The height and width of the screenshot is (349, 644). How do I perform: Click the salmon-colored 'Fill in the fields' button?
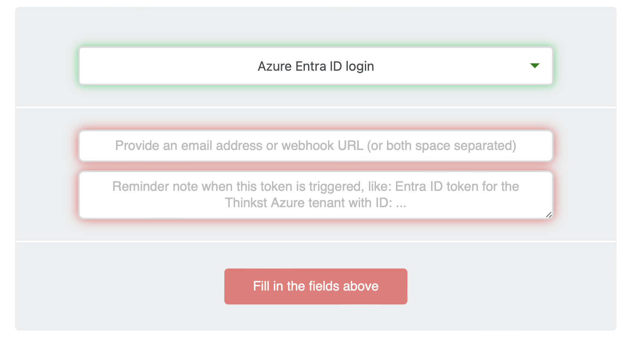[x=316, y=286]
